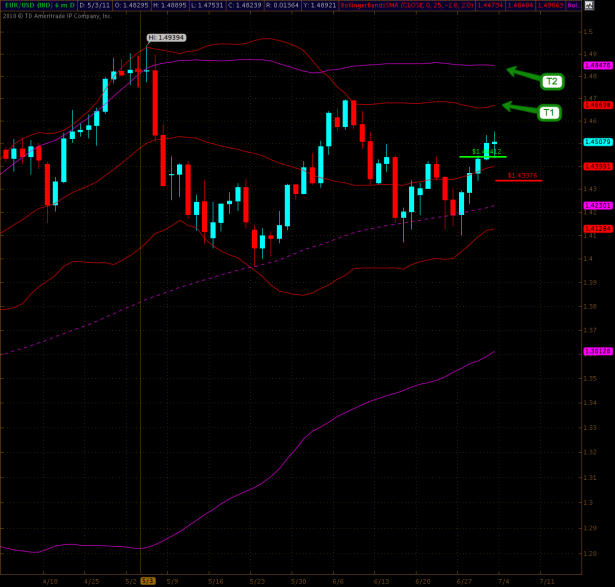The height and width of the screenshot is (587, 615).
Task: Click the T1 target annotation label
Action: point(548,113)
